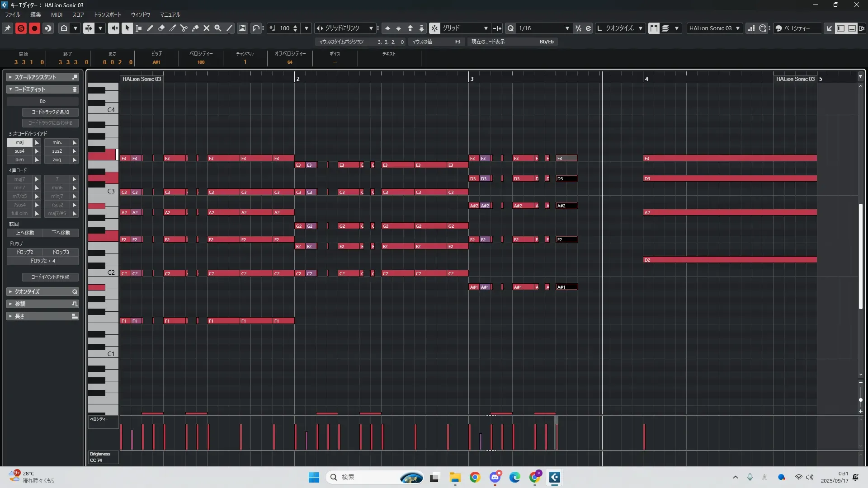Select the Erase tool
Image resolution: width=868 pixels, height=488 pixels.
[161, 28]
